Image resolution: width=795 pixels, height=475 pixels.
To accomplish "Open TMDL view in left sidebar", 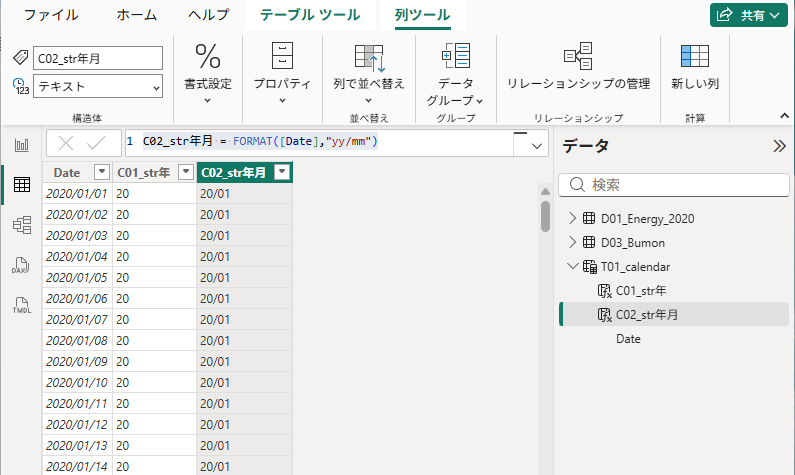I will coord(22,305).
